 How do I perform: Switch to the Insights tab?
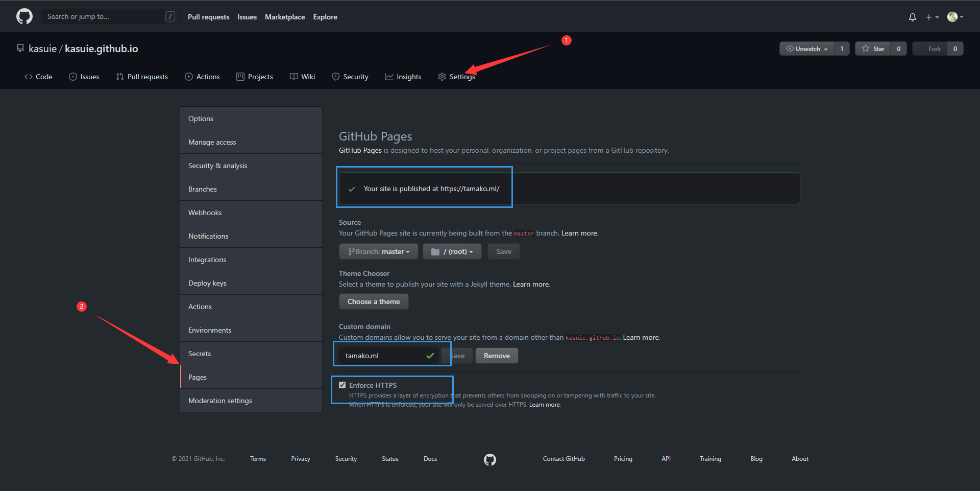[x=403, y=77]
